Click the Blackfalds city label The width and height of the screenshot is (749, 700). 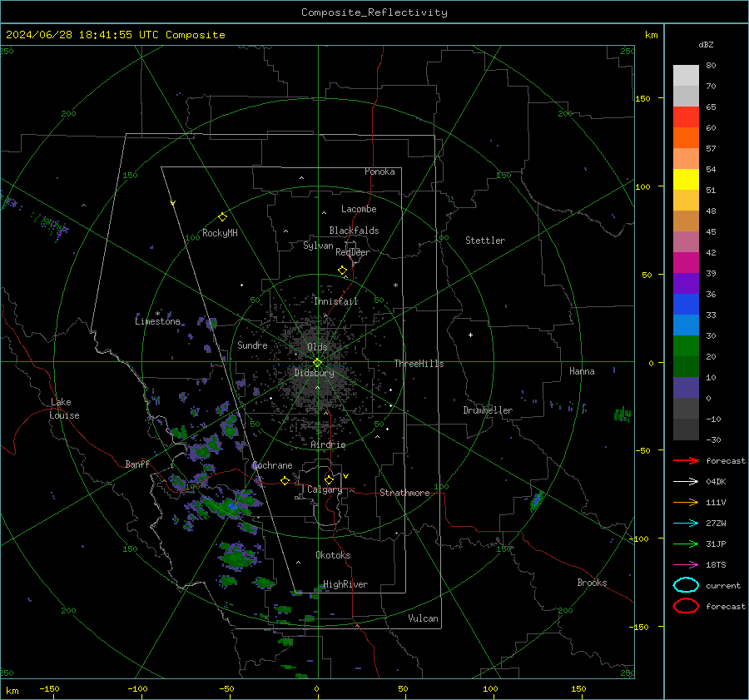pyautogui.click(x=354, y=231)
